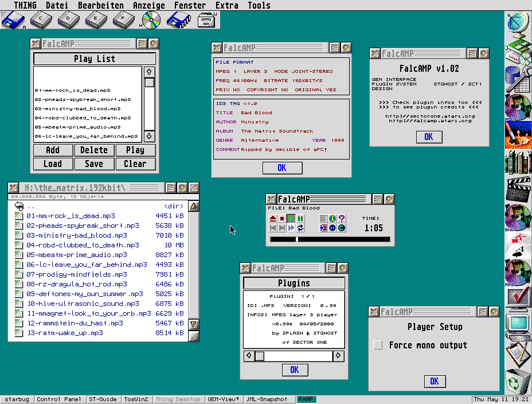
Task: Click the Plugins horizontal slider thumb
Action: pos(260,356)
